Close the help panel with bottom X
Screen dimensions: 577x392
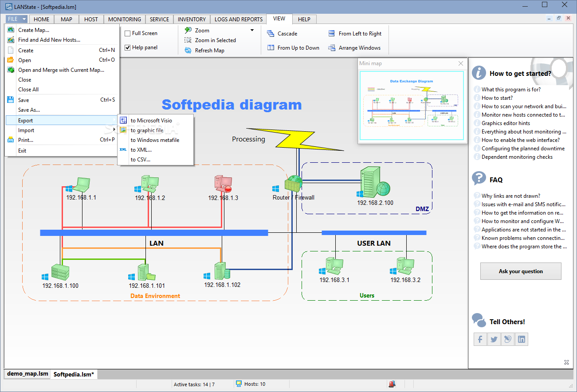tap(566, 362)
